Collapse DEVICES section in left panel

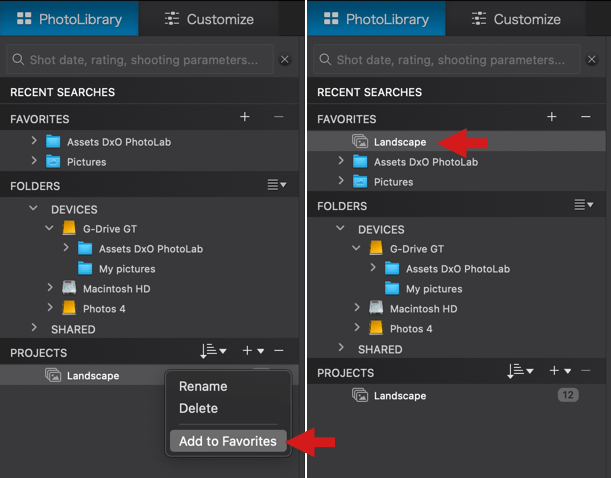tap(34, 208)
